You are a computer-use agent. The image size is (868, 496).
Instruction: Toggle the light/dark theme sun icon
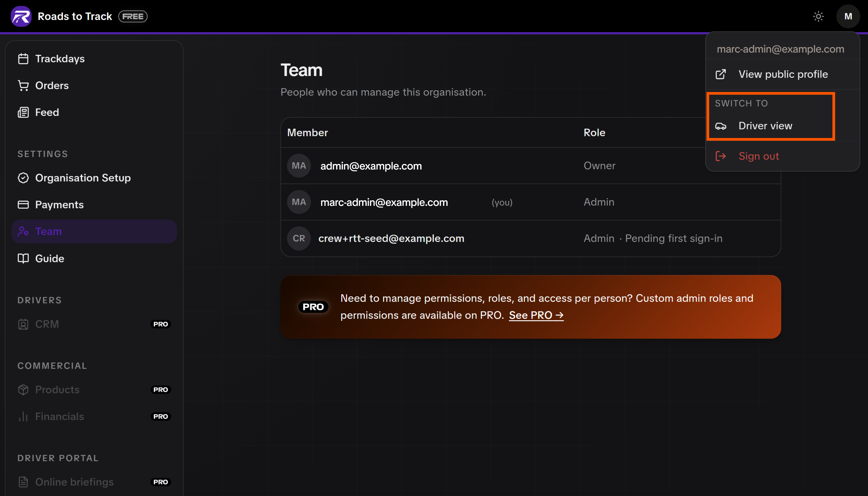(x=818, y=16)
